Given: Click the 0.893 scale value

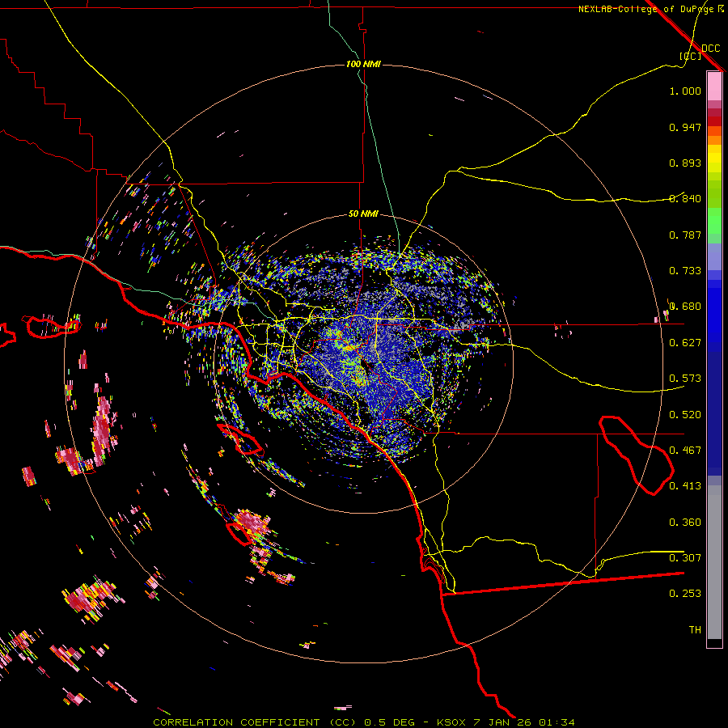Looking at the screenshot, I should (x=685, y=163).
